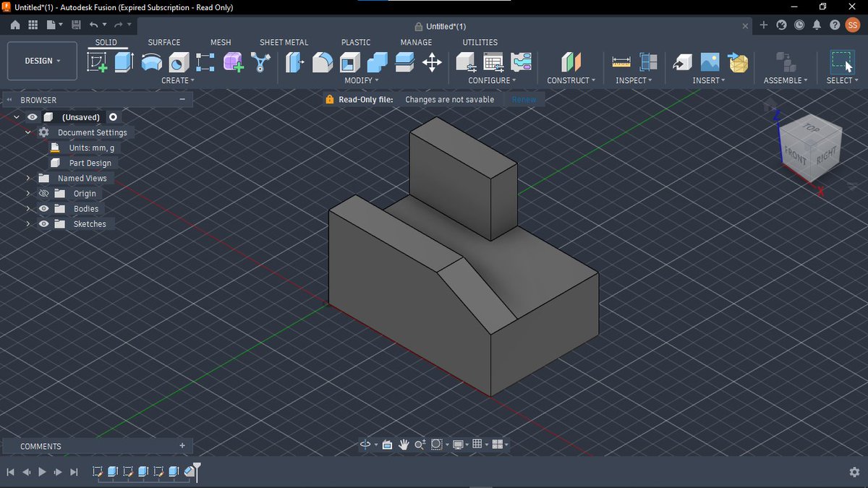Click the TOP face of ViewCube
The image size is (868, 488).
[x=812, y=129]
